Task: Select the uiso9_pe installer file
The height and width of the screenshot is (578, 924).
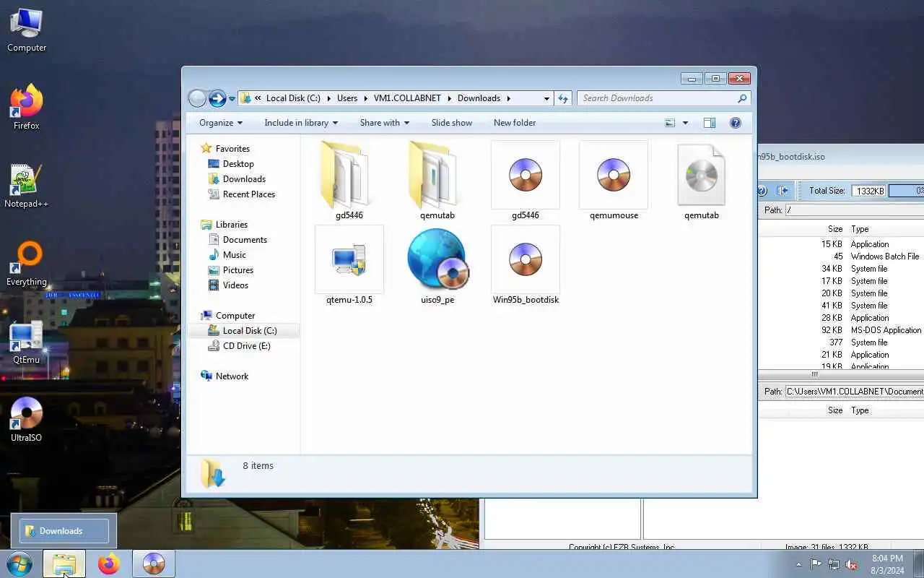Action: coord(437,265)
